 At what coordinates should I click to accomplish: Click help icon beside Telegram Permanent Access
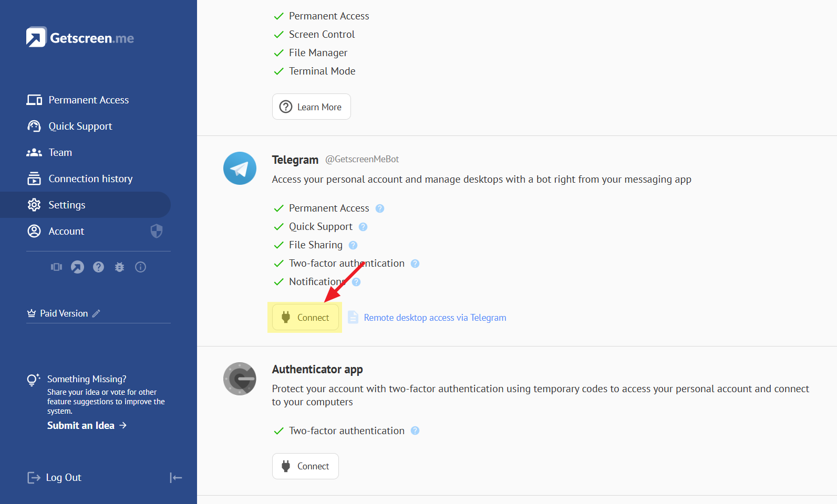pyautogui.click(x=380, y=208)
